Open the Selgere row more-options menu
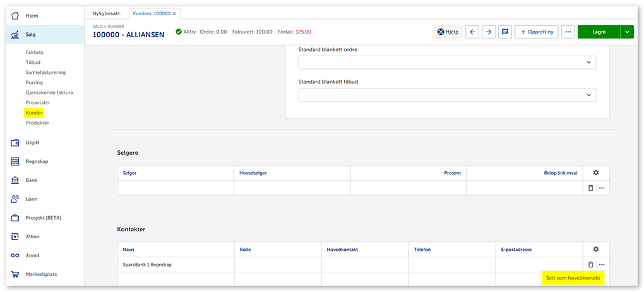 point(602,188)
